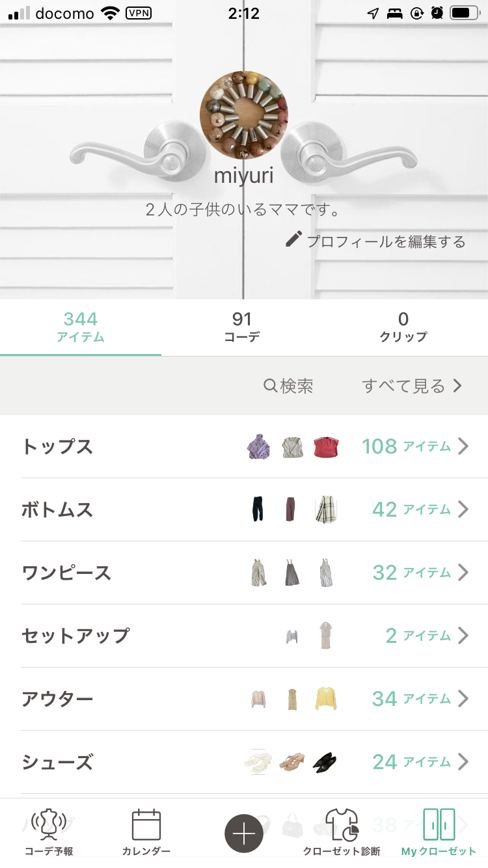The image size is (488, 868).
Task: Tap the magnifier 検索 search icon
Action: point(270,386)
